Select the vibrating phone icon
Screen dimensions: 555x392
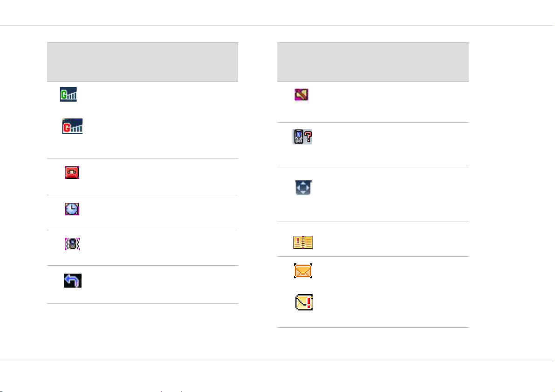[x=73, y=244]
